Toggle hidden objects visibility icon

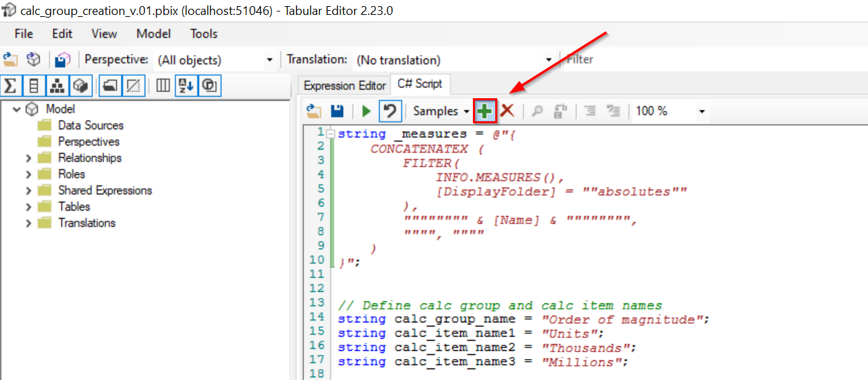tap(134, 85)
